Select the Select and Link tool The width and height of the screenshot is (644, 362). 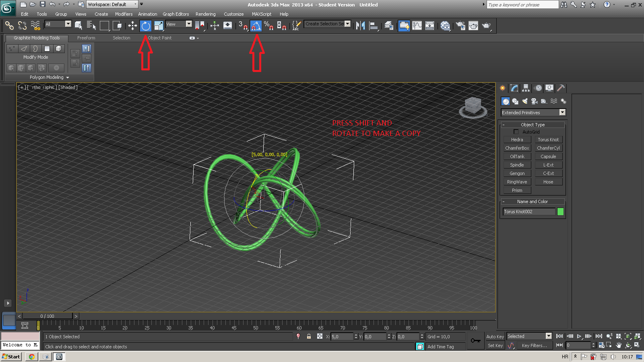pyautogui.click(x=9, y=26)
